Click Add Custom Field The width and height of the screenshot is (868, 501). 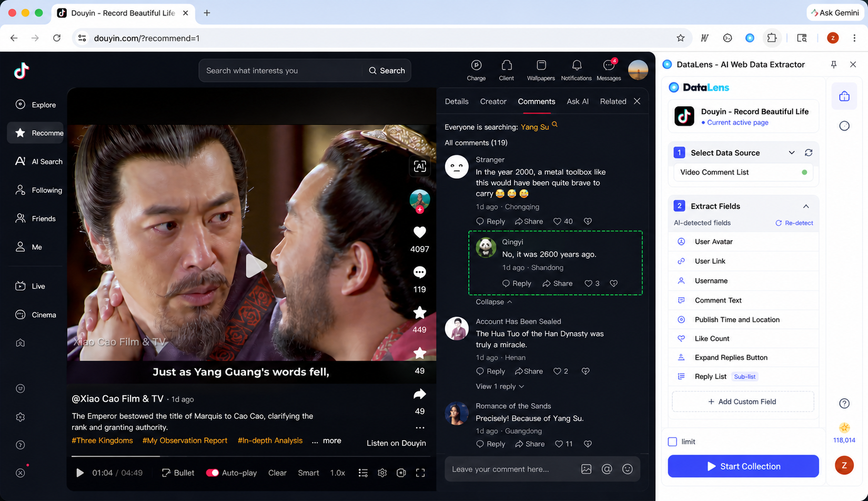(x=743, y=402)
